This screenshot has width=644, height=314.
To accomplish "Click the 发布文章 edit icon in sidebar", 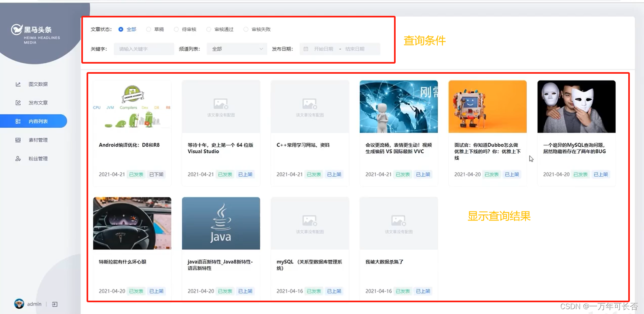I will [18, 103].
